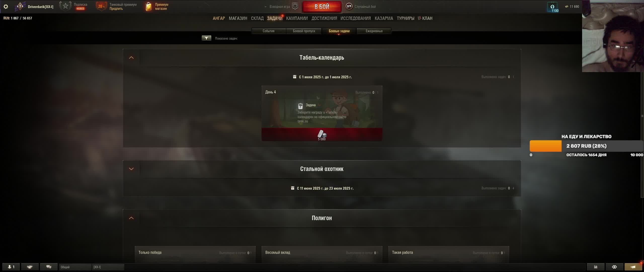The image size is (644, 272).
Task: Expand the Стальной охотник section
Action: pos(131,169)
